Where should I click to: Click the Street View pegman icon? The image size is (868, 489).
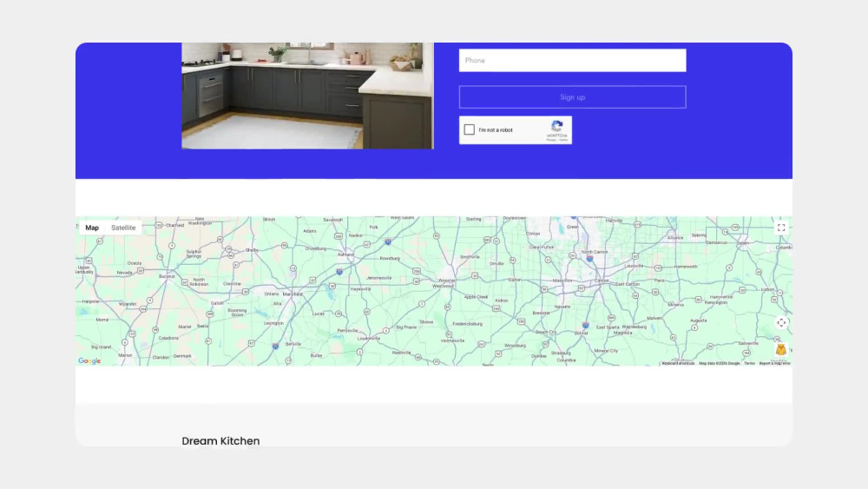780,349
